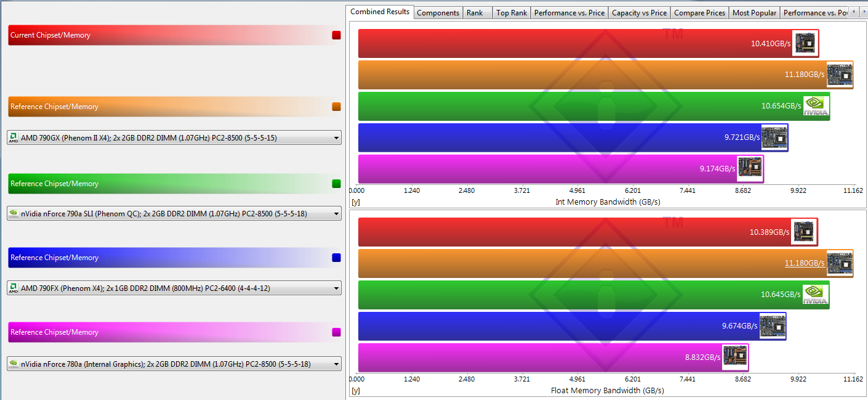Toggle the orange Reference Chipset/Memory color box
The image size is (868, 400).
click(x=336, y=107)
